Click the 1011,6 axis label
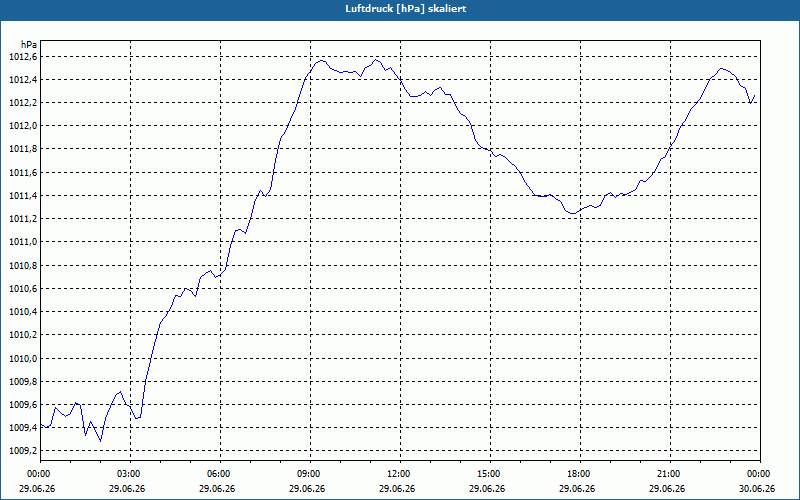The width and height of the screenshot is (800, 500). pyautogui.click(x=23, y=172)
